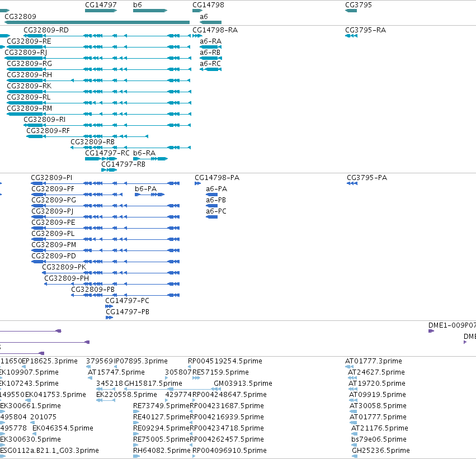
Task: Select transcript CG32809-RJ label
Action: (x=26, y=53)
